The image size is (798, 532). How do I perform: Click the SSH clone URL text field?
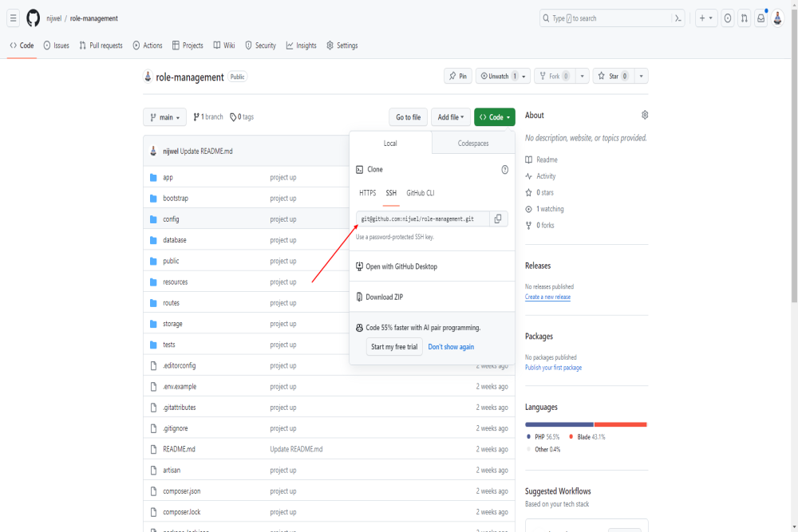423,219
